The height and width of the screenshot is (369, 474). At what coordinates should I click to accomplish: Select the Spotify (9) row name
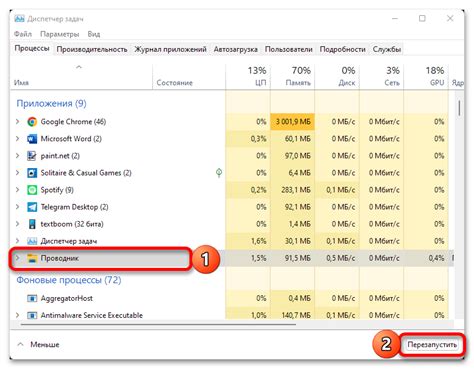pyautogui.click(x=57, y=190)
